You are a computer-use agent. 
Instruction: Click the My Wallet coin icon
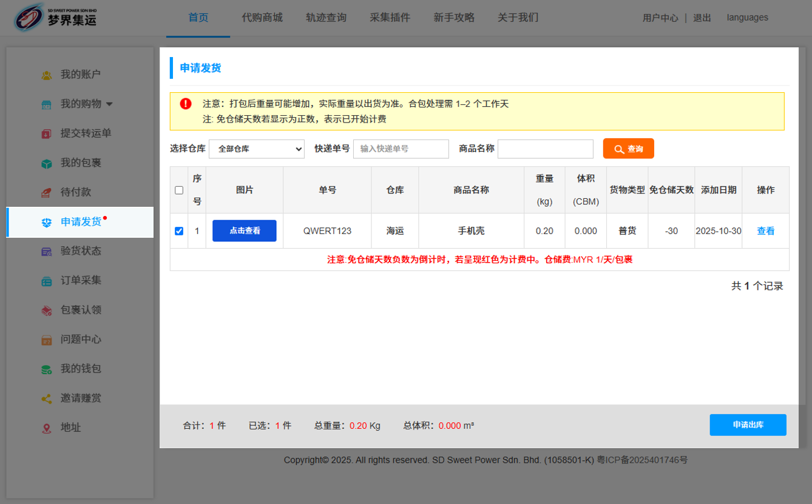point(47,369)
